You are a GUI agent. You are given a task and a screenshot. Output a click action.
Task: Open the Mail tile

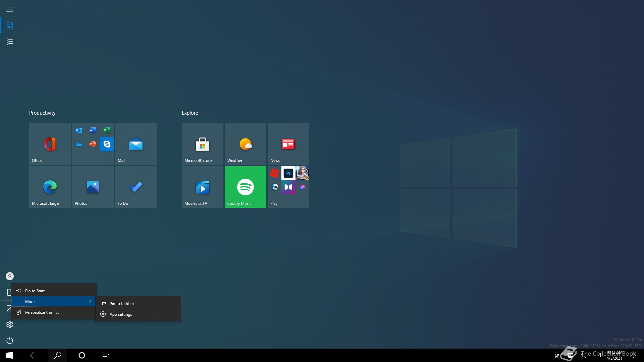(x=136, y=144)
